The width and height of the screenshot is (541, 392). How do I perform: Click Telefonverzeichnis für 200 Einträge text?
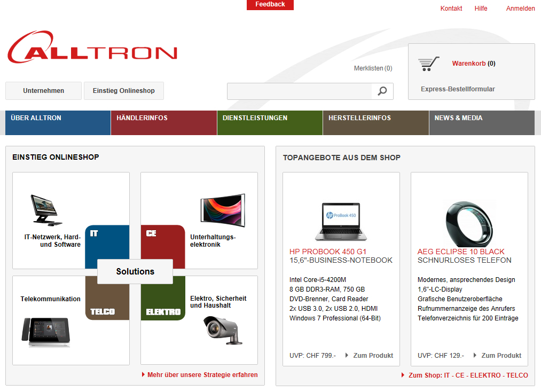point(468,318)
